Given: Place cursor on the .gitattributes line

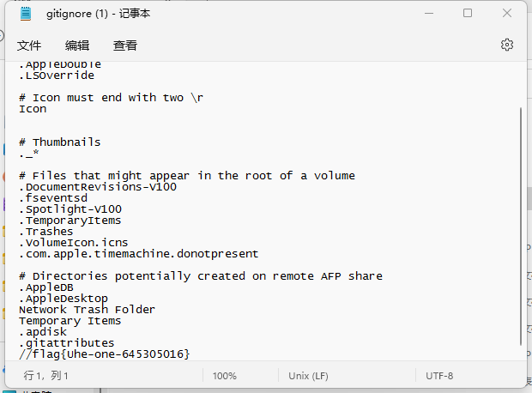Looking at the screenshot, I should click(66, 343).
